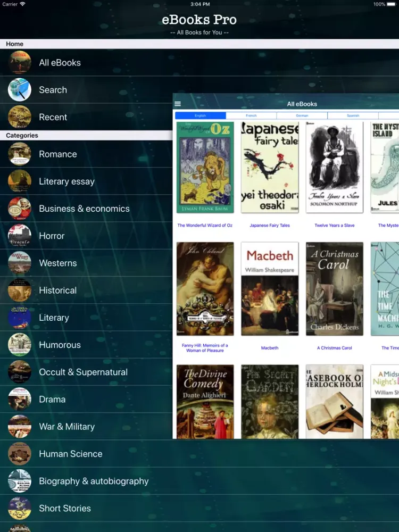Select the Literary category label
Viewport: 399px width, 532px height.
[x=54, y=318]
